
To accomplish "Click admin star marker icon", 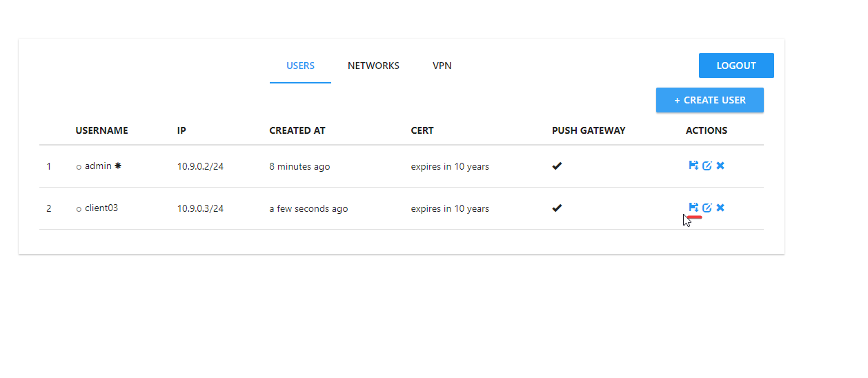I will tap(118, 166).
